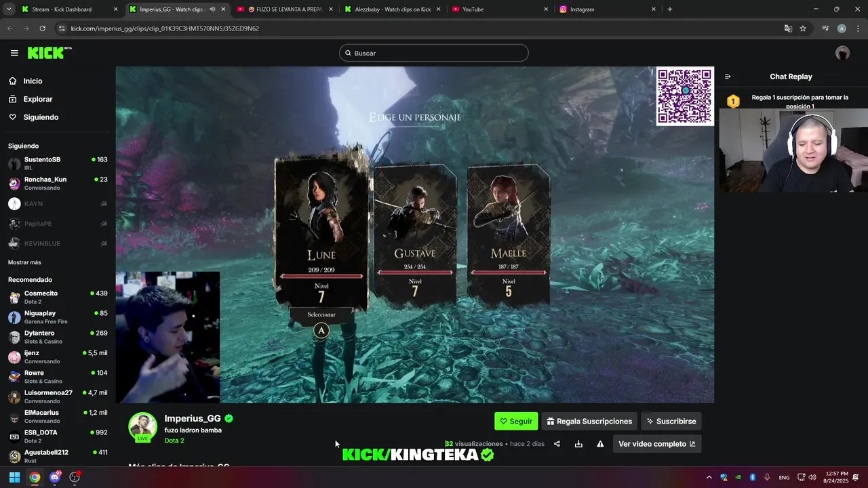Click the clip video player
Image resolution: width=868 pixels, height=488 pixels.
click(x=414, y=235)
